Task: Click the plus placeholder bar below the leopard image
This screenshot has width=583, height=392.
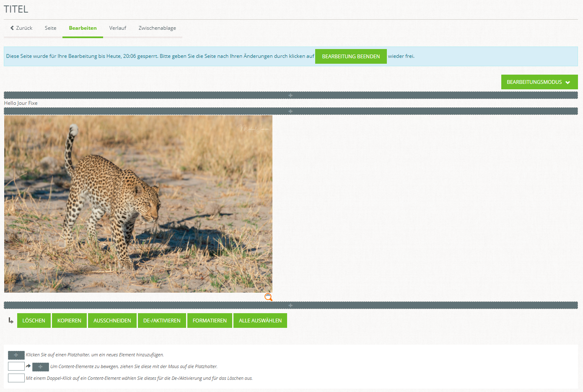Action: point(290,305)
